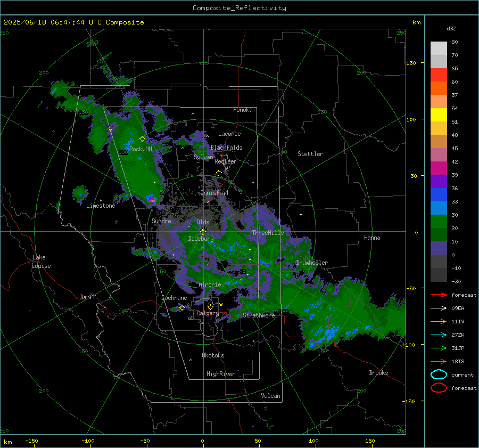Click the yellow diamond marker near RedDeer
The height and width of the screenshot is (448, 479).
tap(219, 173)
